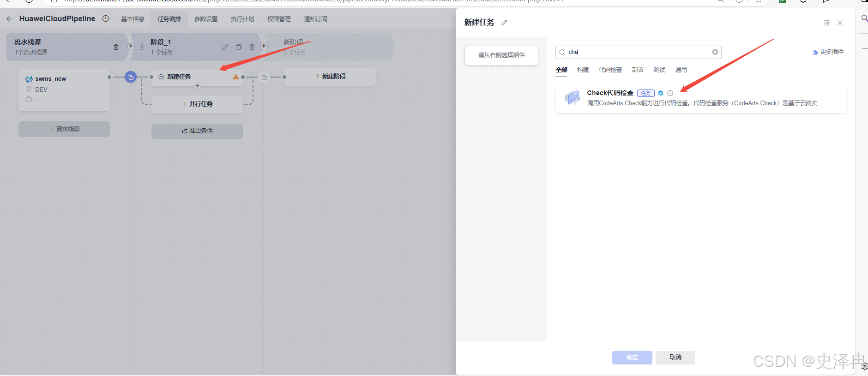Edit 阶段_1 with the pencil icon
Image resolution: width=868 pixels, height=376 pixels.
tap(225, 47)
